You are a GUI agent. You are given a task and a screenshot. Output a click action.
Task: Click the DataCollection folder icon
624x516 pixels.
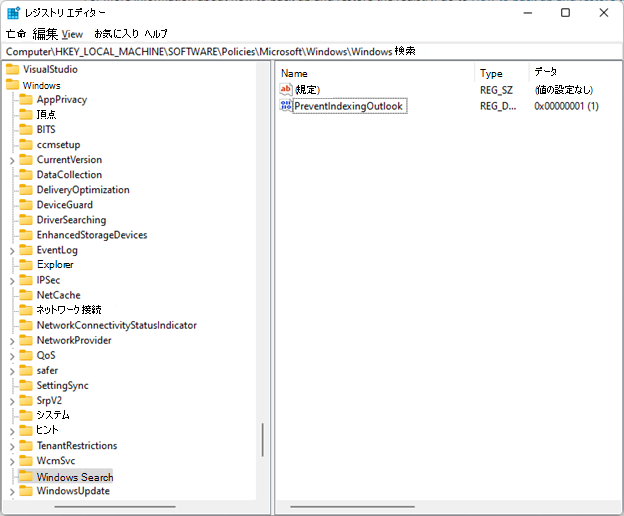(x=26, y=175)
